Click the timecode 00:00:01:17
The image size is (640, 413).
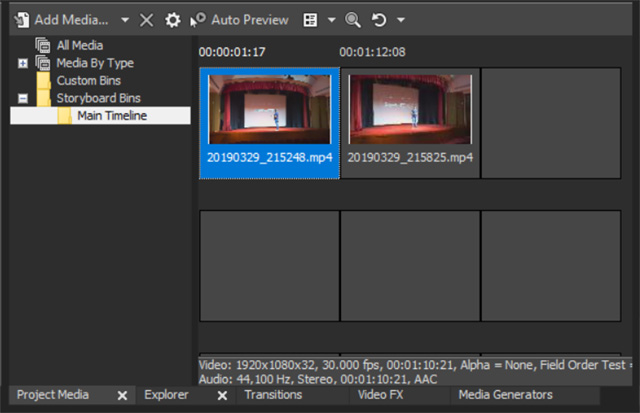click(232, 52)
